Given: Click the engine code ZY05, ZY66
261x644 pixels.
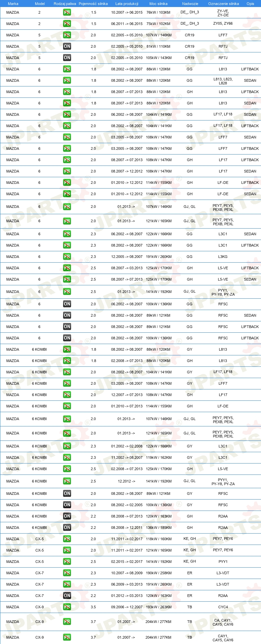Looking at the screenshot, I should tap(223, 24).
